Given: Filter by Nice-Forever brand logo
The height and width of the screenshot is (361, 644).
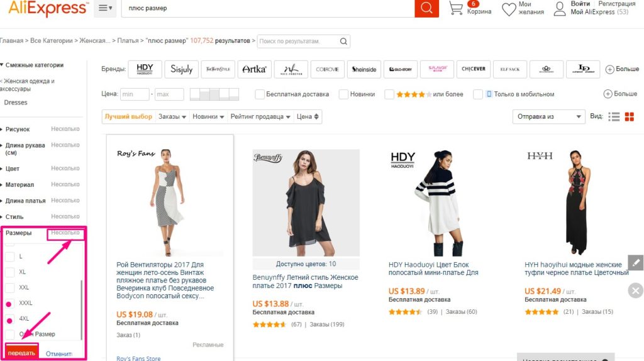Looking at the screenshot, I should pyautogui.click(x=291, y=69).
